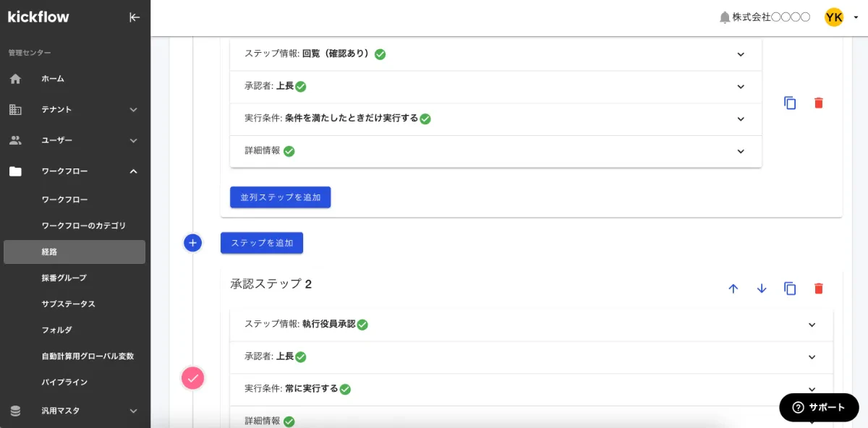Expand step 2's 承認者: 上長 chevron
Viewport: 868px width, 428px height.
(x=812, y=357)
